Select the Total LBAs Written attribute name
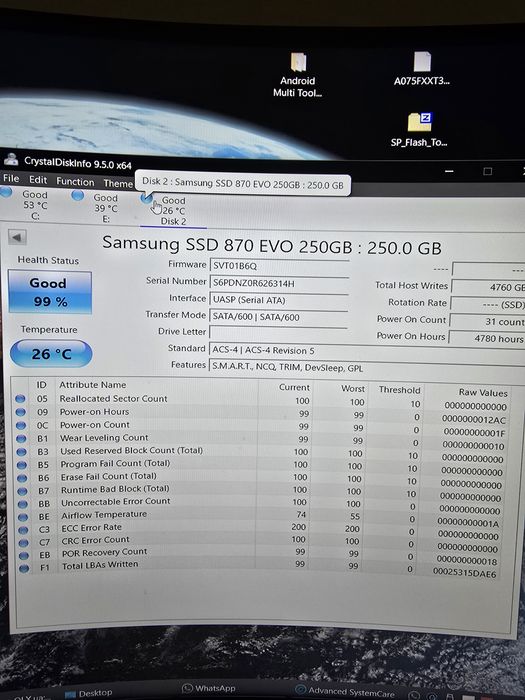 tap(100, 565)
